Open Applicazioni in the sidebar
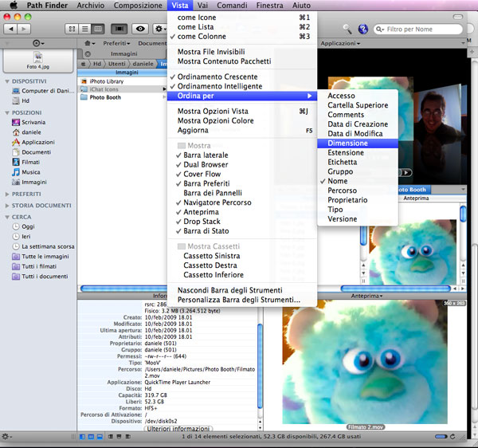This screenshot has width=478, height=448. coord(33,142)
